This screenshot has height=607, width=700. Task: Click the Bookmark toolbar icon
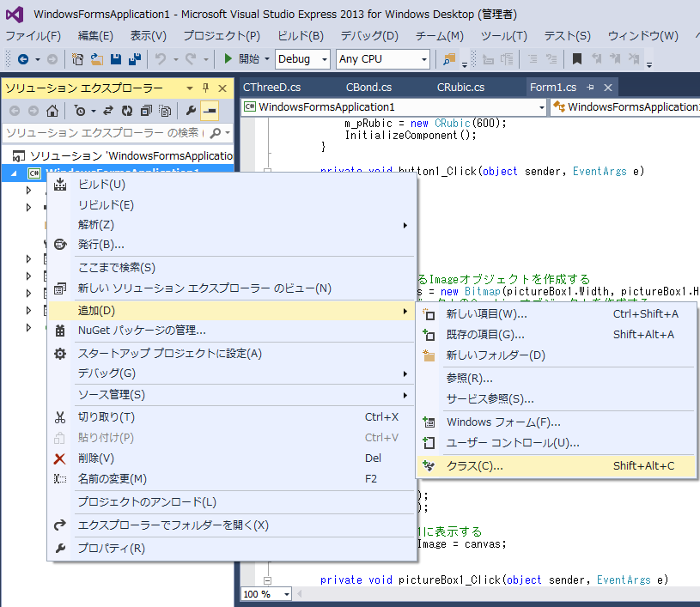pos(577,59)
